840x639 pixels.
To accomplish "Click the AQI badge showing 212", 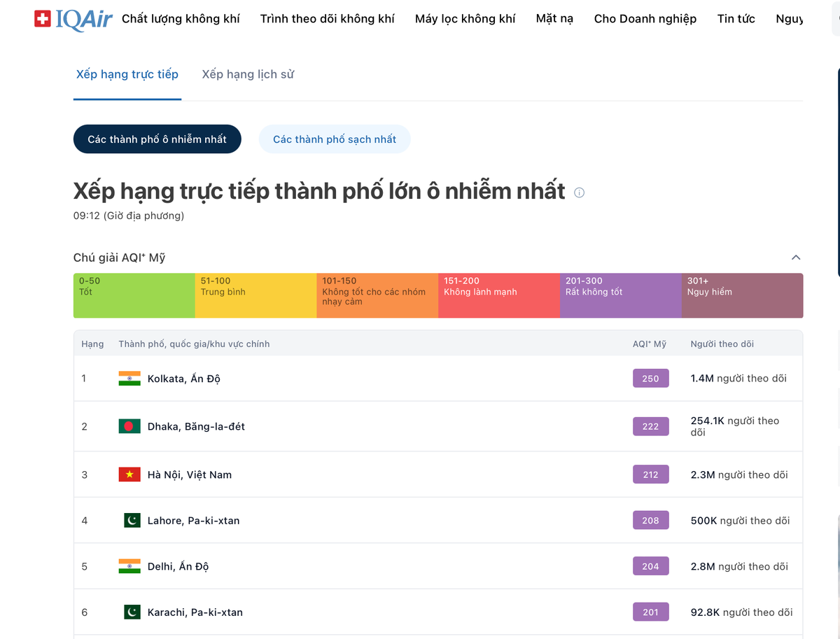I will (650, 474).
